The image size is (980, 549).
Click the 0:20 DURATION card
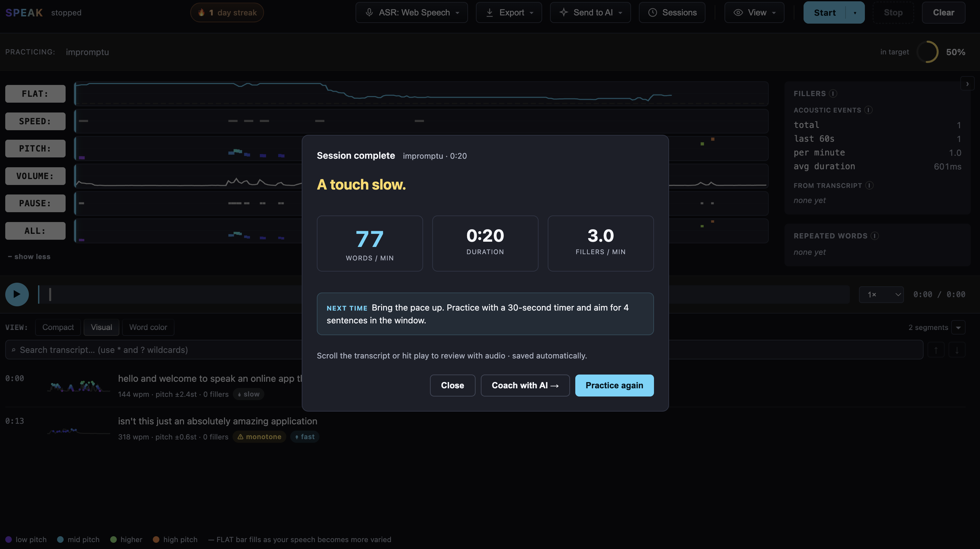[x=485, y=243]
